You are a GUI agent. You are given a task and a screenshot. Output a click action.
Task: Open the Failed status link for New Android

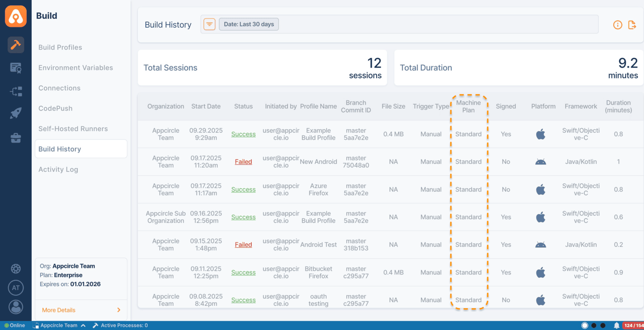point(243,162)
